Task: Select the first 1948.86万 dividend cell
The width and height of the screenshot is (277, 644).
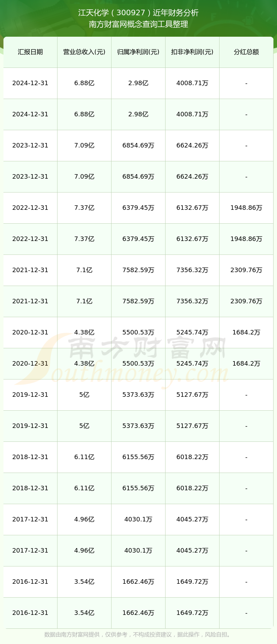Action: (x=246, y=208)
